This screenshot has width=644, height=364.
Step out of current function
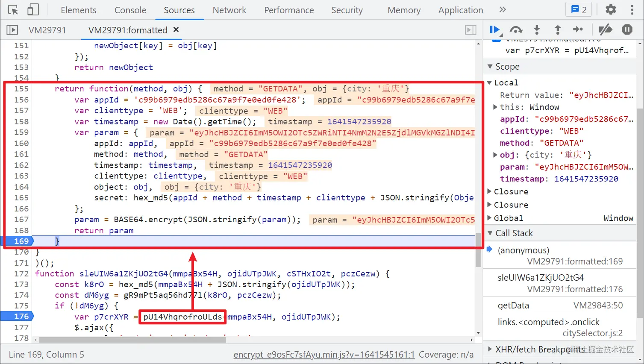click(558, 29)
